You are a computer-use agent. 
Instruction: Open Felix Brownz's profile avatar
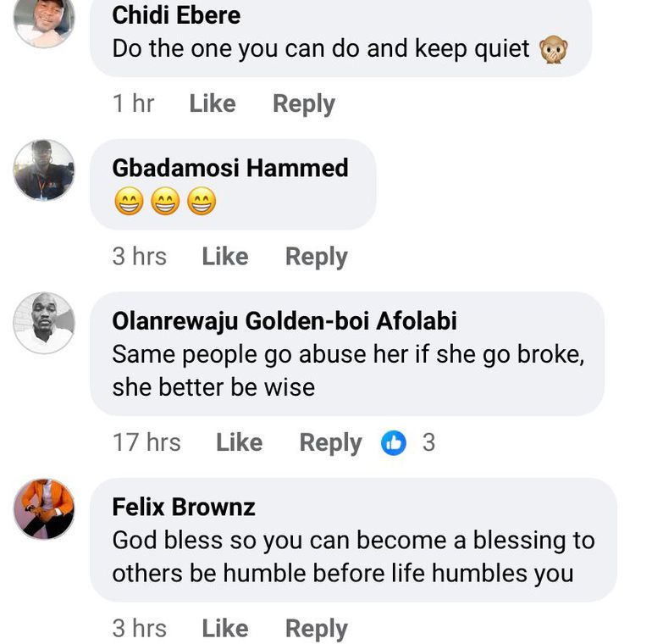point(44,508)
